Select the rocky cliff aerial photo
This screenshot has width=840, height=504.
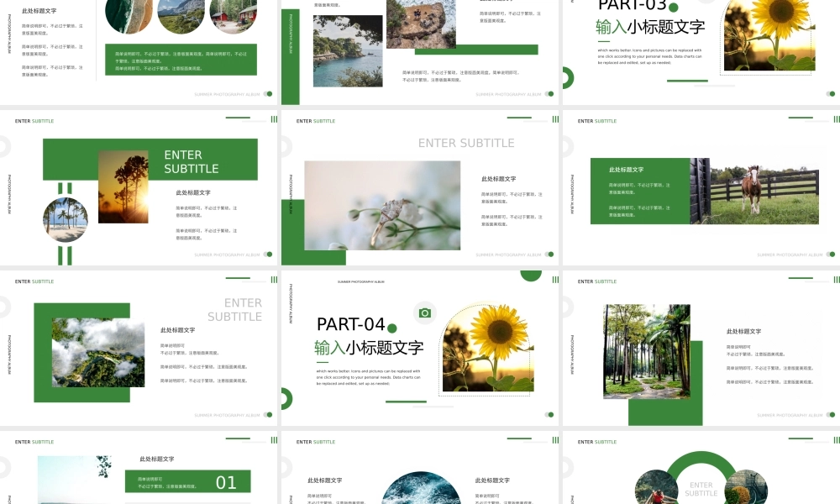coord(421,24)
